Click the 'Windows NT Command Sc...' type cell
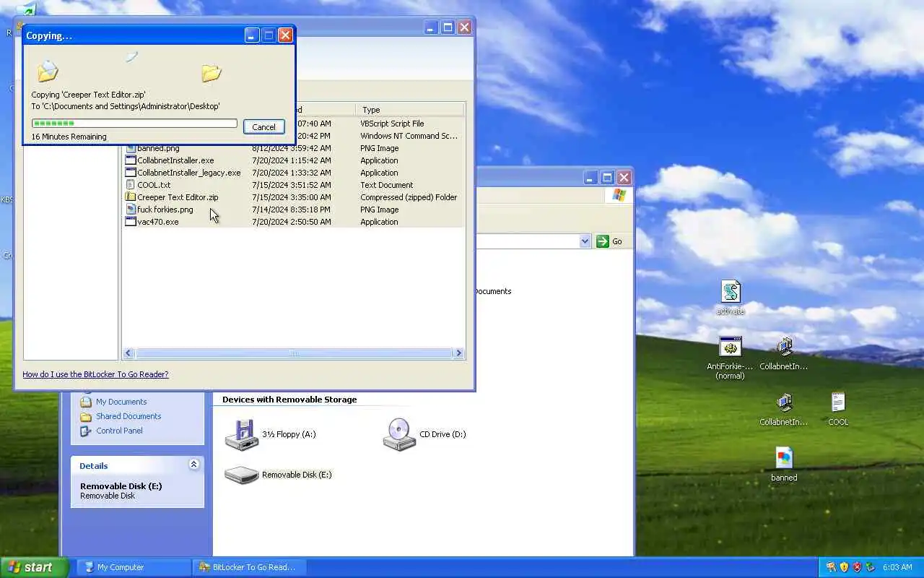Viewport: 924px width, 578px height. pyautogui.click(x=409, y=136)
